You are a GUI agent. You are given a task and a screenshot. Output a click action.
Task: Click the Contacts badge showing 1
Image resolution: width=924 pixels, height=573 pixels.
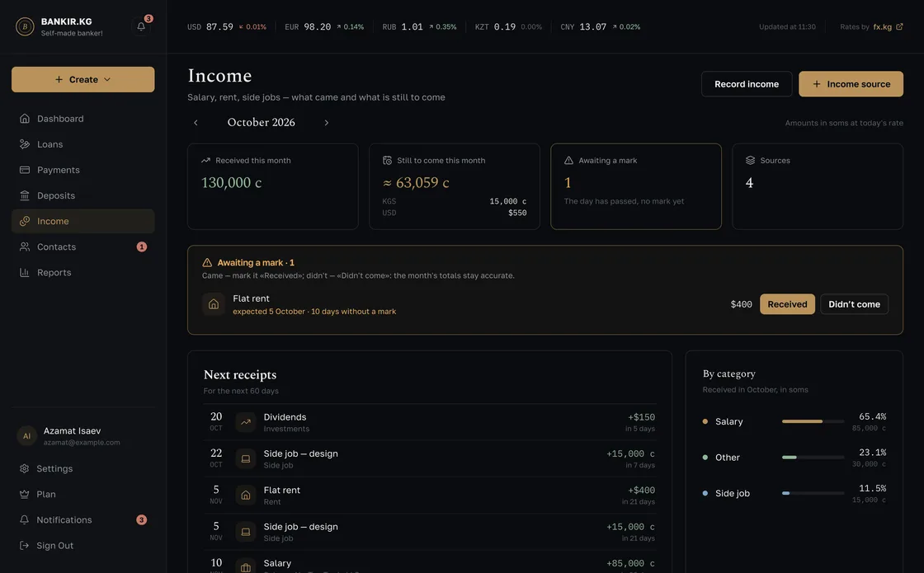141,247
